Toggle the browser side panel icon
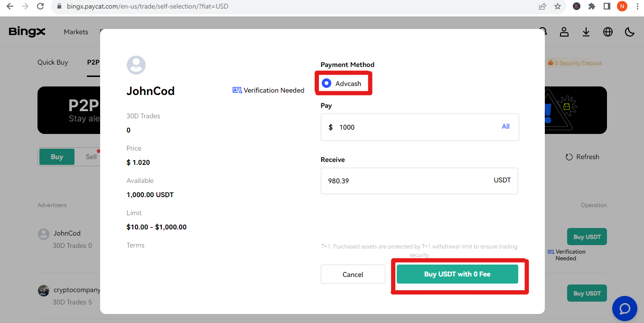This screenshot has width=644, height=323. tap(607, 7)
